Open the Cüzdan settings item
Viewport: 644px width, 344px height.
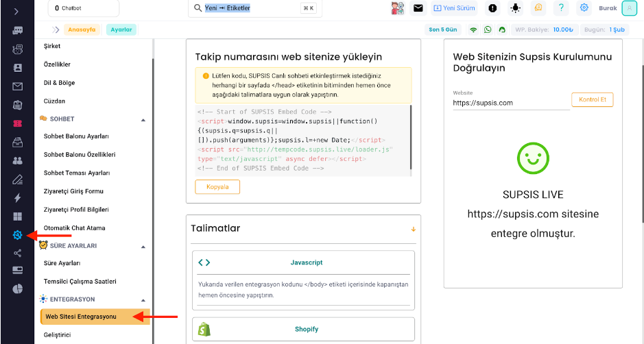[54, 101]
